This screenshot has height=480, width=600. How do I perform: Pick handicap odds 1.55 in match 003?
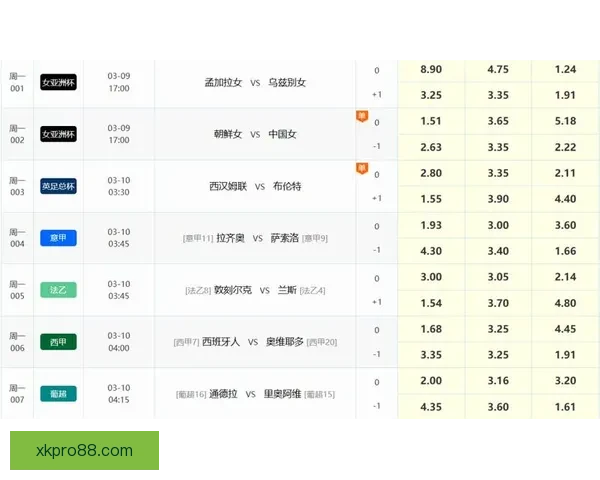coord(431,199)
